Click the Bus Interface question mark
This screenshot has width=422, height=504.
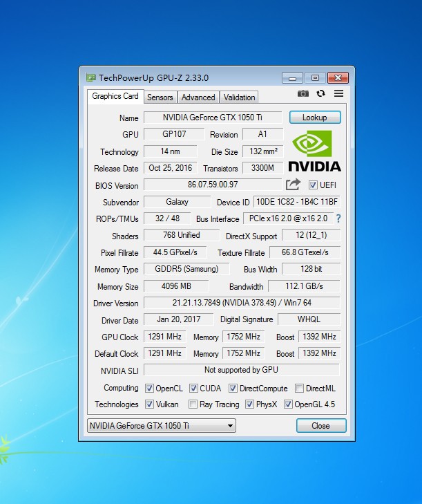[x=338, y=218]
